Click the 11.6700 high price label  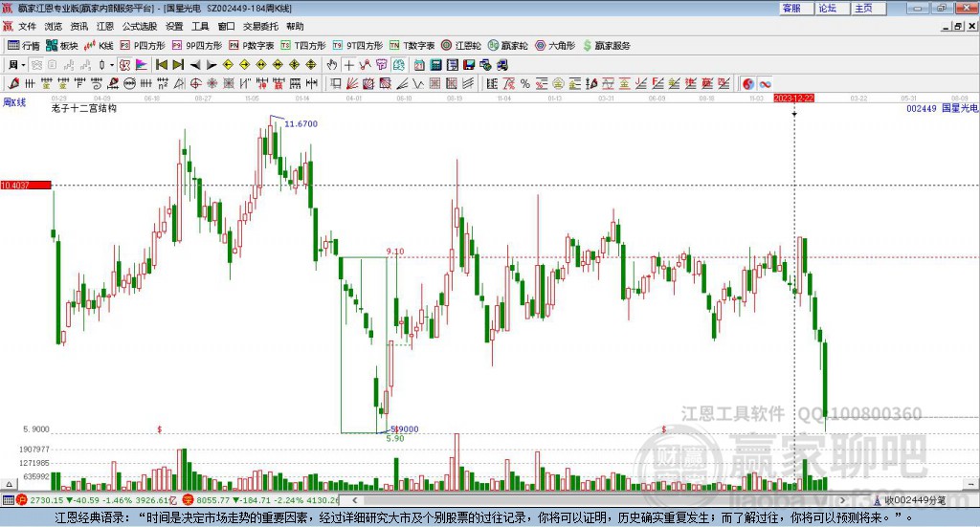pos(301,123)
